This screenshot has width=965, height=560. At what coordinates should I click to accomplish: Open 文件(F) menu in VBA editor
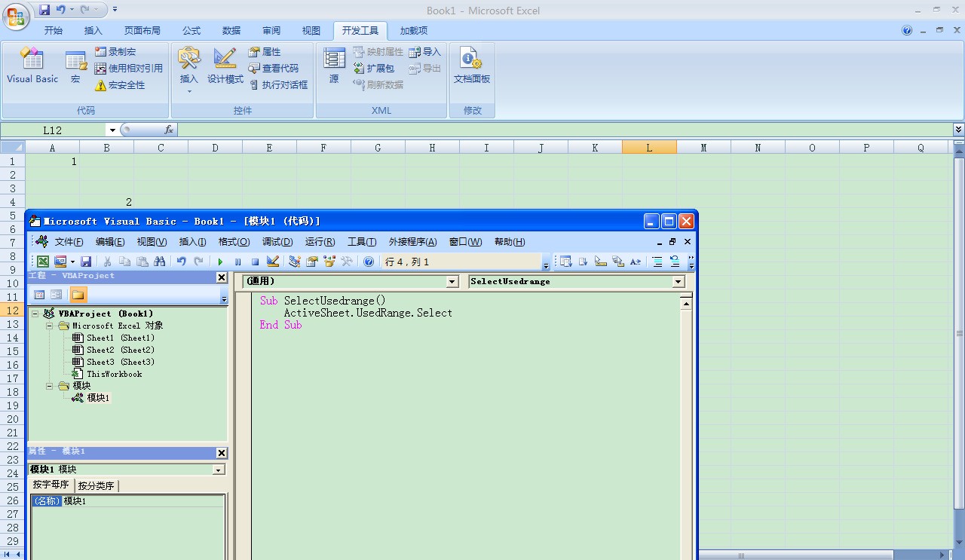[x=69, y=242]
